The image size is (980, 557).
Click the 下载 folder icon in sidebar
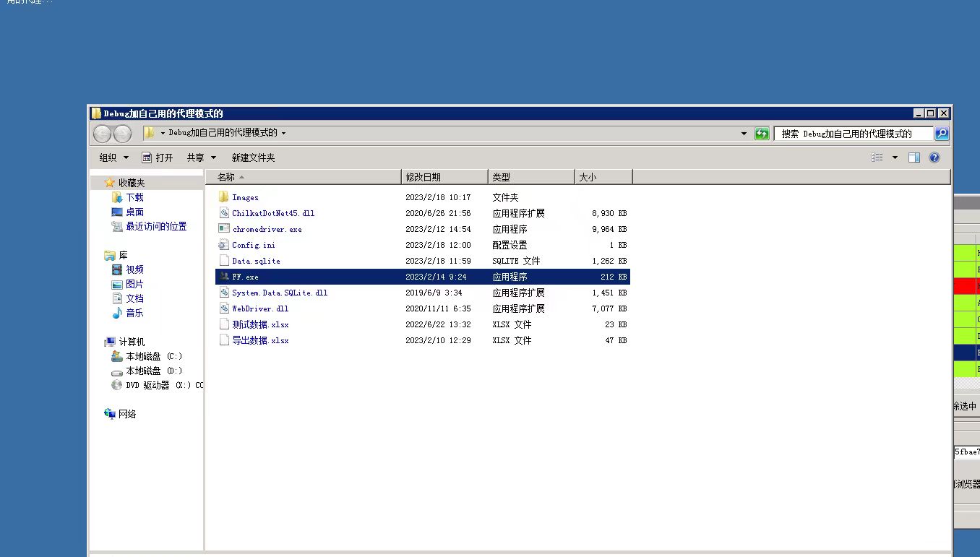pyautogui.click(x=117, y=197)
